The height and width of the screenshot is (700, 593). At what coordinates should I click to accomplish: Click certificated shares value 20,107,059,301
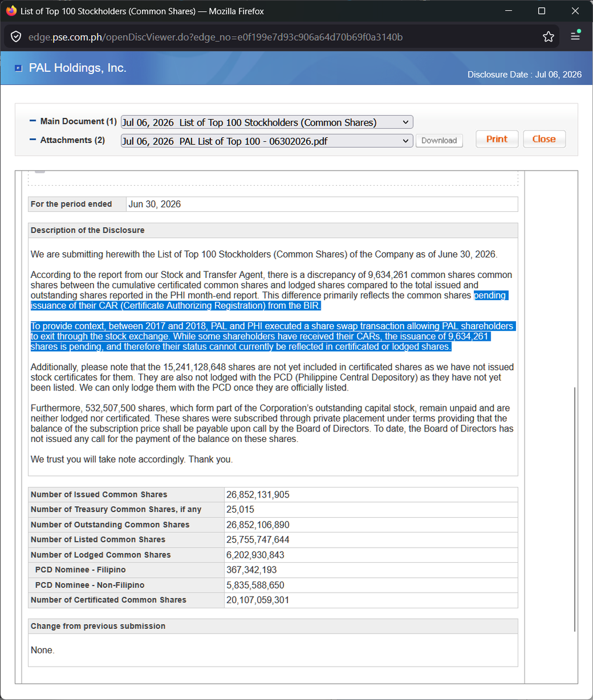click(x=258, y=600)
